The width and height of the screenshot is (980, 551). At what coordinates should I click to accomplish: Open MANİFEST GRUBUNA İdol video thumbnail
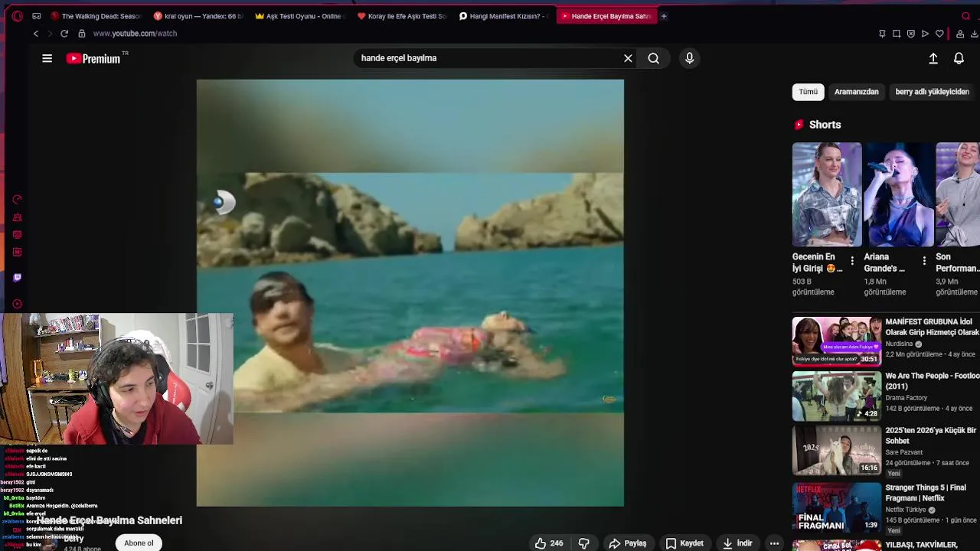[837, 341]
